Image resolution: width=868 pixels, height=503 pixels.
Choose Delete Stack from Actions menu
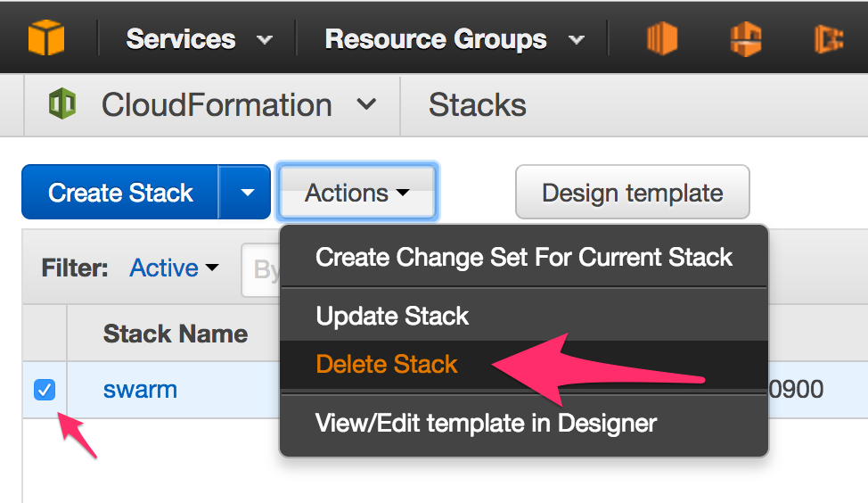pyautogui.click(x=524, y=365)
